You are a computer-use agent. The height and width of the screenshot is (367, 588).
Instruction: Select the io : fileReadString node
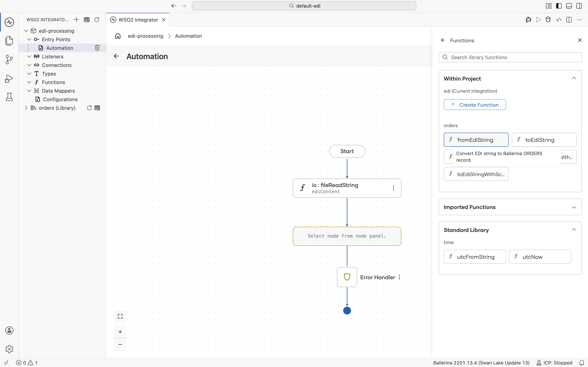pyautogui.click(x=347, y=188)
